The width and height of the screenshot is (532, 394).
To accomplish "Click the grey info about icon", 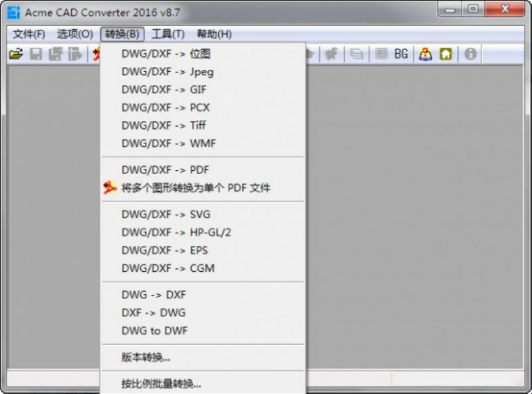I will click(470, 54).
